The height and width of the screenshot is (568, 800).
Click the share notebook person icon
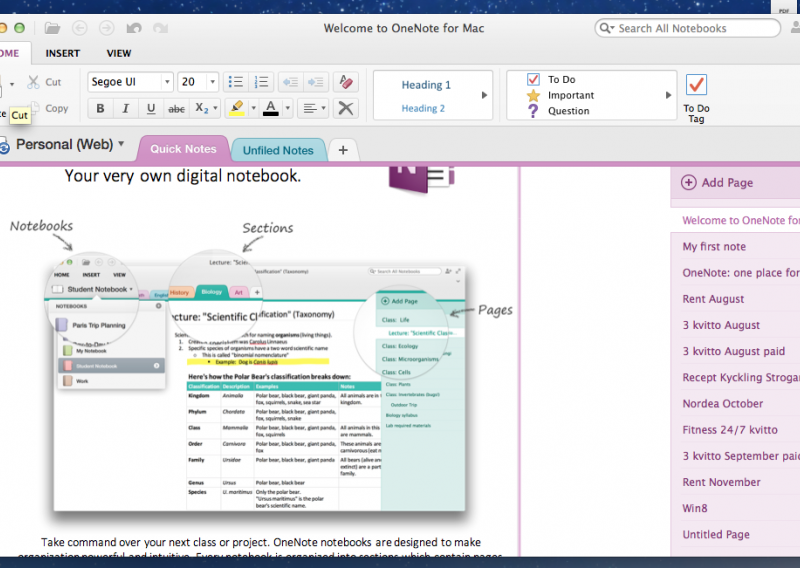pyautogui.click(x=795, y=28)
